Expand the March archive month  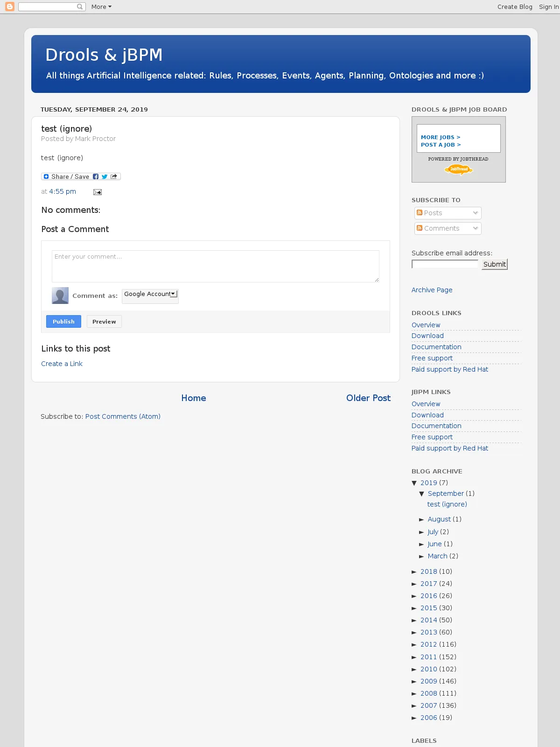pos(422,557)
